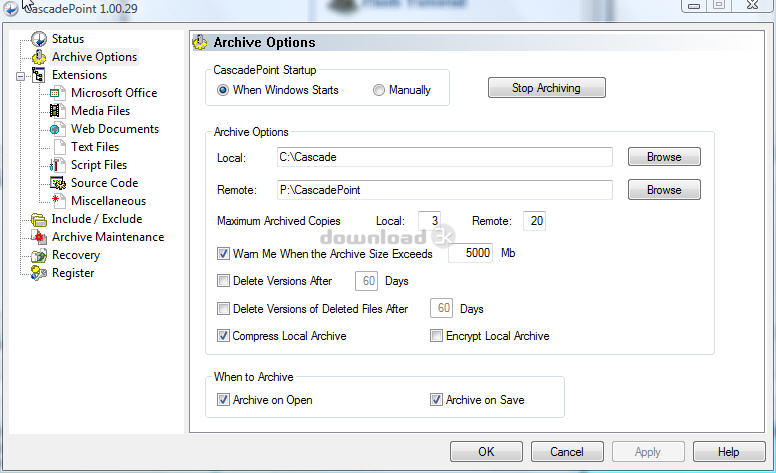Browse for the Local archive folder

pyautogui.click(x=664, y=157)
